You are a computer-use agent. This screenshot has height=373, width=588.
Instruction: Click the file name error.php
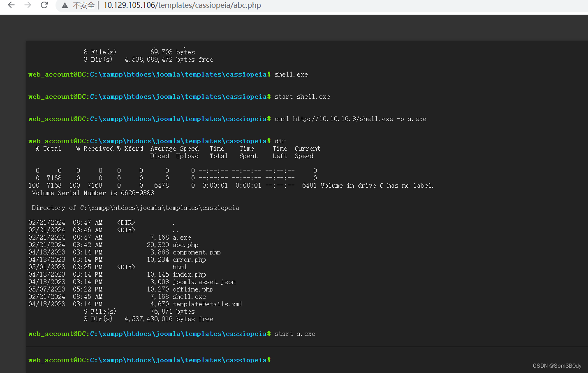point(189,260)
